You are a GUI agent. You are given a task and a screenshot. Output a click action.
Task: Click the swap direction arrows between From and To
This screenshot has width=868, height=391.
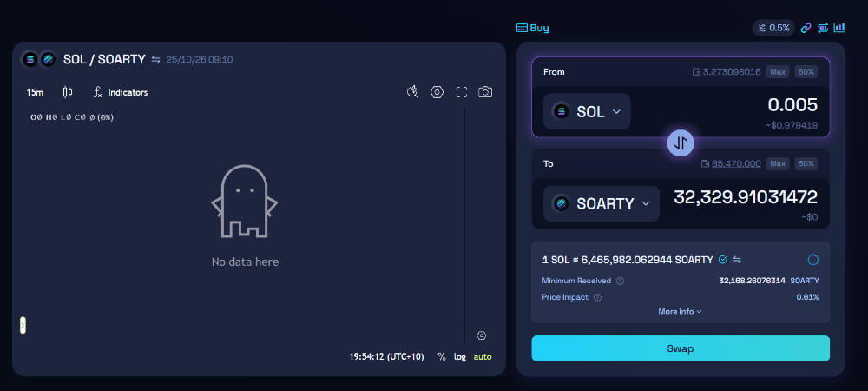(x=681, y=142)
